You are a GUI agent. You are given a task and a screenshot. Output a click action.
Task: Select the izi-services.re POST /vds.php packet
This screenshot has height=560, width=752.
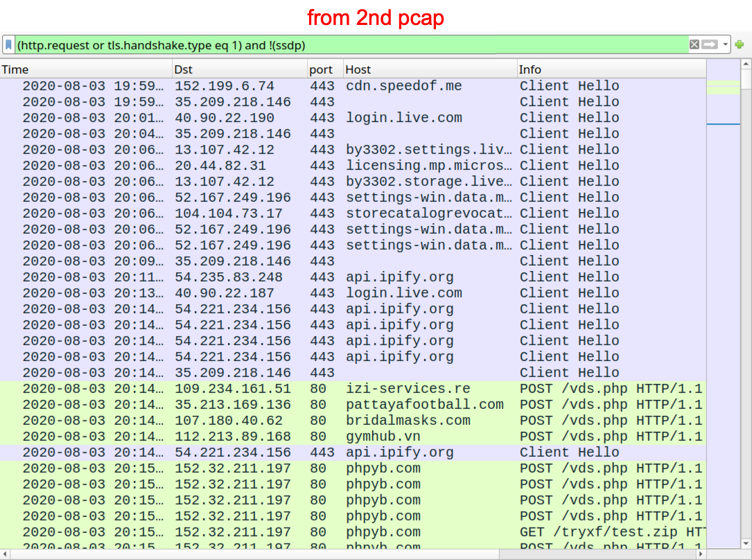(x=353, y=389)
